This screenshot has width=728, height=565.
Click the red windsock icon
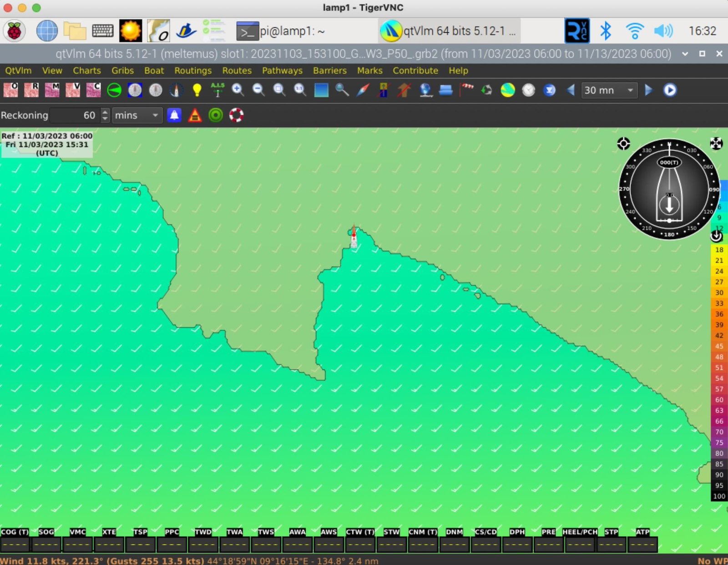click(466, 89)
